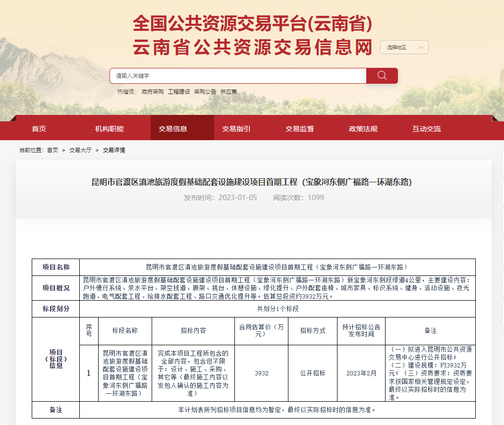Image resolution: width=504 pixels, height=425 pixels.
Task: Select the 互动交流 navigation tab
Action: pos(426,128)
